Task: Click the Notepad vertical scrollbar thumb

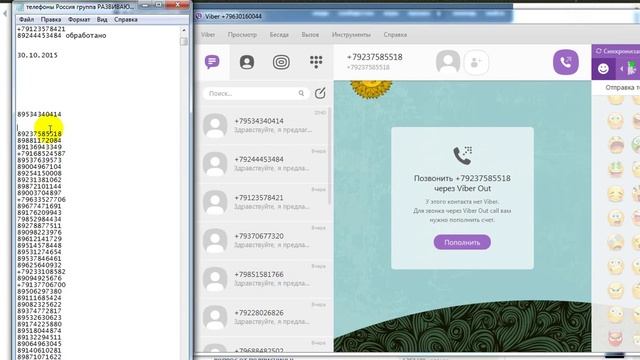Action: pos(184,41)
